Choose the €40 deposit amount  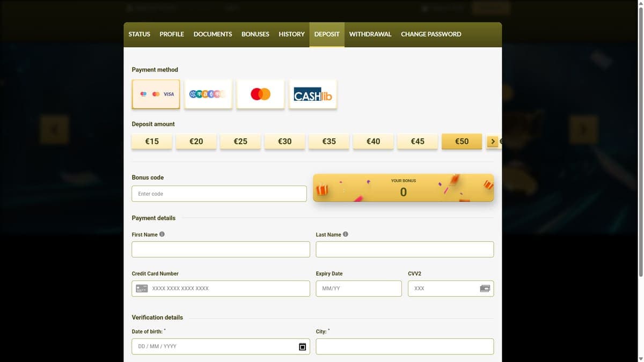(x=374, y=142)
